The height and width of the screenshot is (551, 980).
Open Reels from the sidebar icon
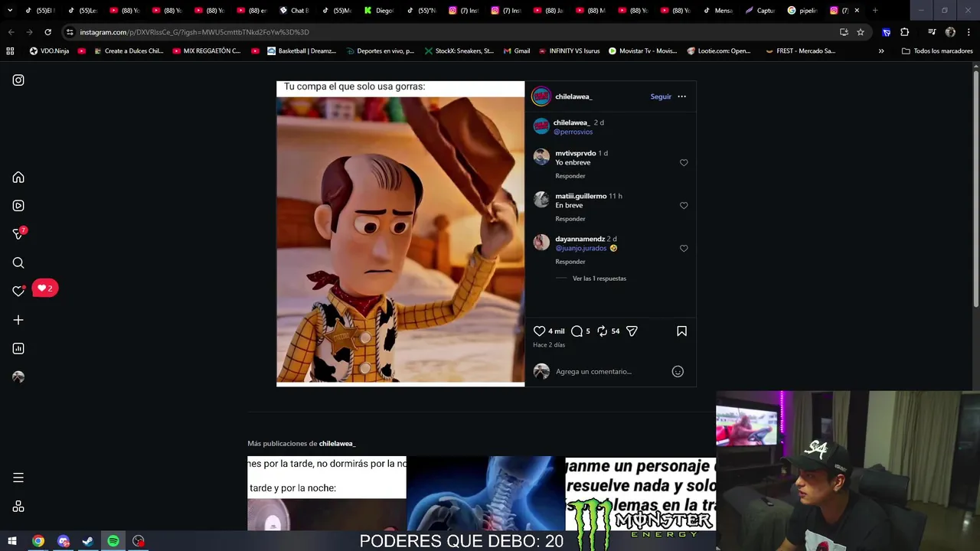pyautogui.click(x=18, y=206)
